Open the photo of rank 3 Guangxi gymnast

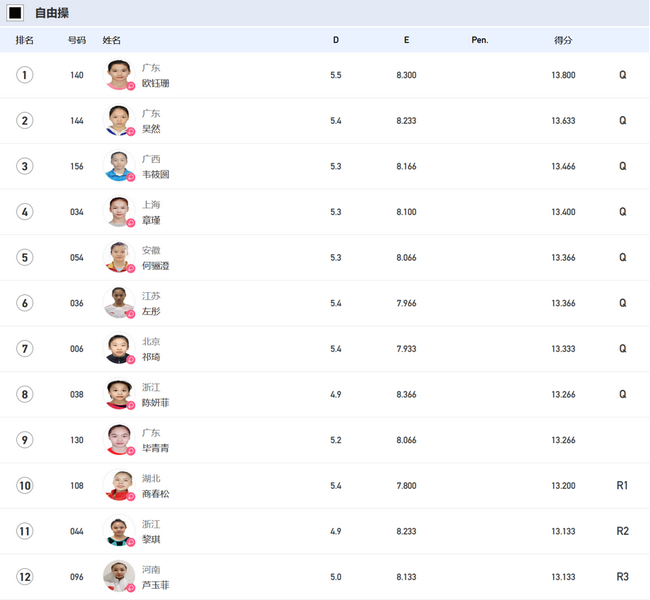(x=119, y=166)
